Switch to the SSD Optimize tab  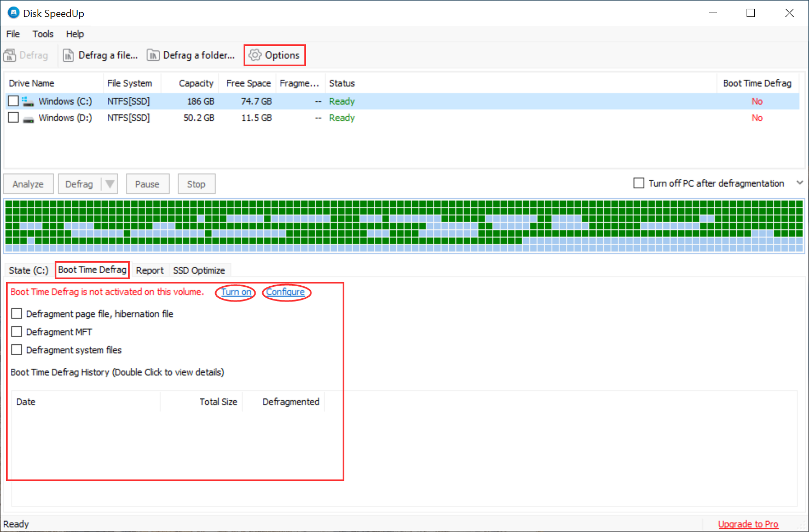[199, 270]
